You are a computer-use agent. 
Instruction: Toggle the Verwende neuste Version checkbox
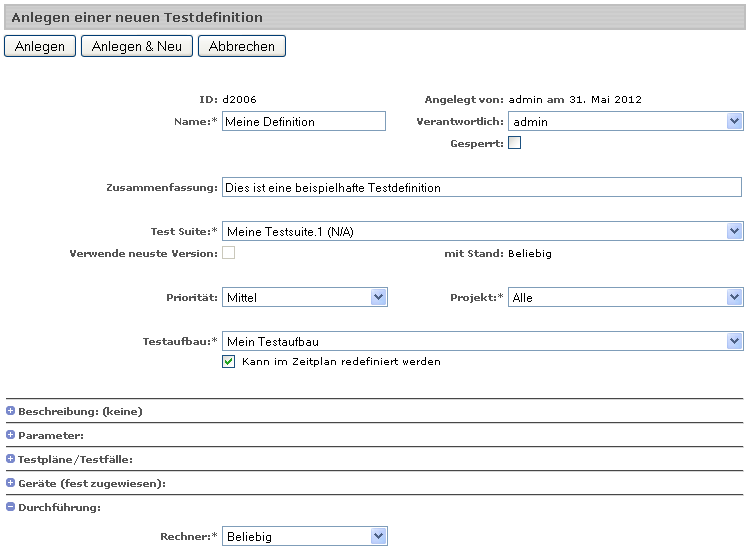coord(229,253)
